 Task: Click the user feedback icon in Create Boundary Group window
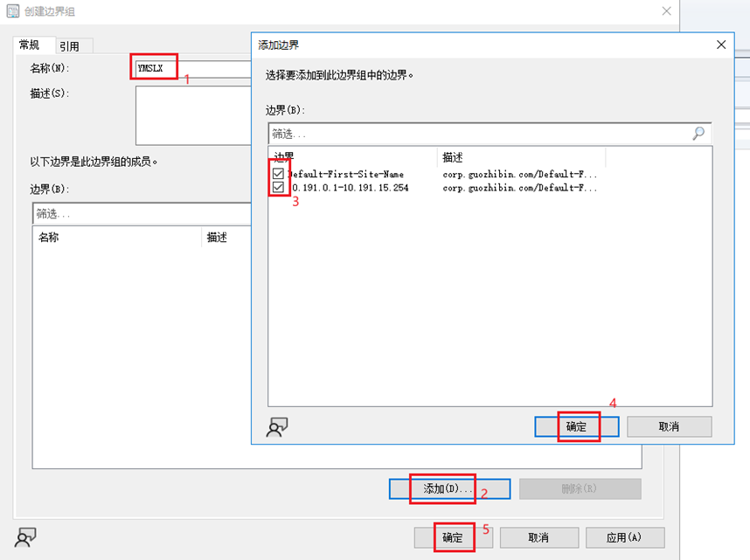(x=25, y=537)
